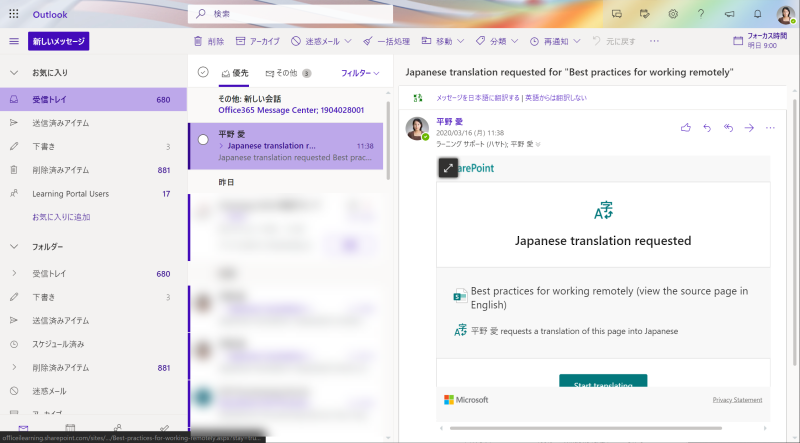Open message more actions ellipsis
800x443 pixels.
770,128
